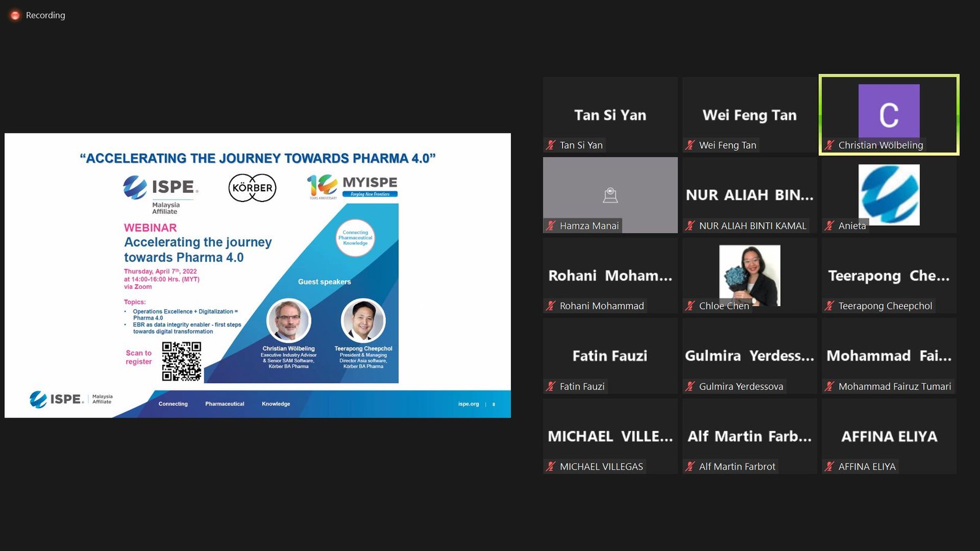
Task: Click the Körber logo on the slide
Action: click(x=252, y=188)
